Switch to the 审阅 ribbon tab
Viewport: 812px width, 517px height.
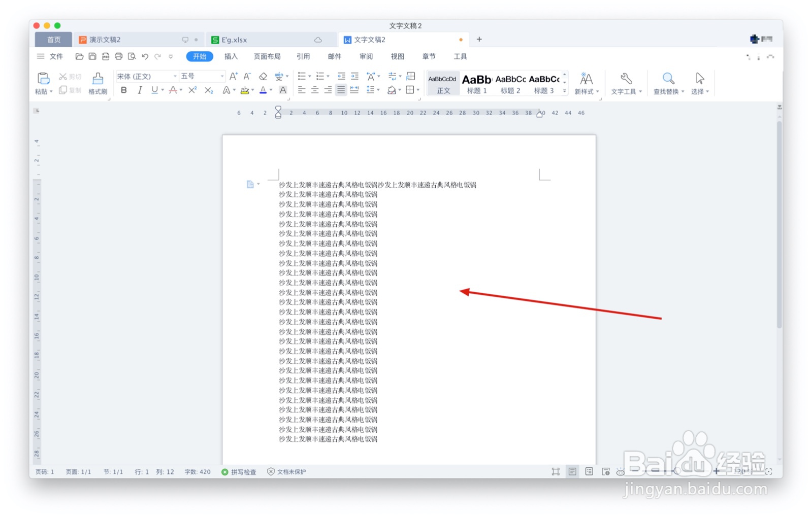tap(366, 56)
